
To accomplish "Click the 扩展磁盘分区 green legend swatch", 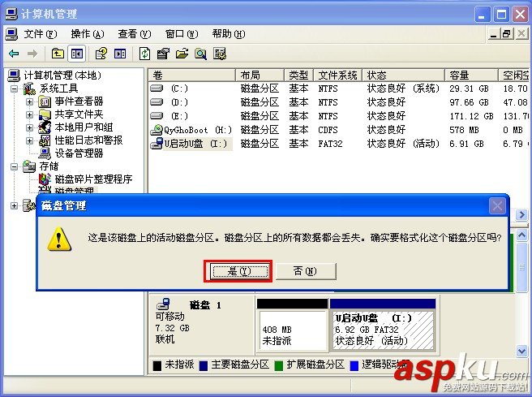I will pyautogui.click(x=279, y=366).
